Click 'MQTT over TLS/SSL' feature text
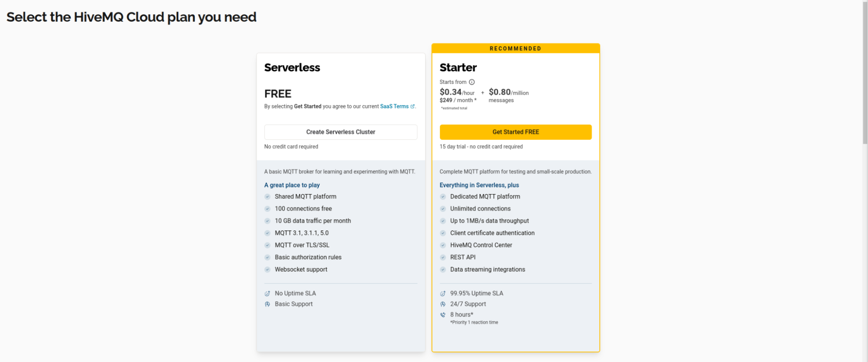868x362 pixels. 302,245
